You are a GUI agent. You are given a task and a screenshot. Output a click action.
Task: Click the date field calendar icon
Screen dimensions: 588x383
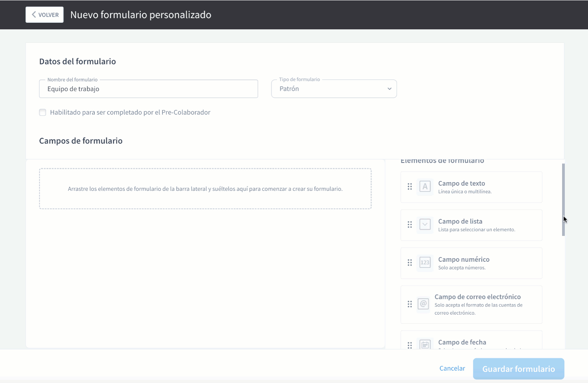tap(425, 344)
